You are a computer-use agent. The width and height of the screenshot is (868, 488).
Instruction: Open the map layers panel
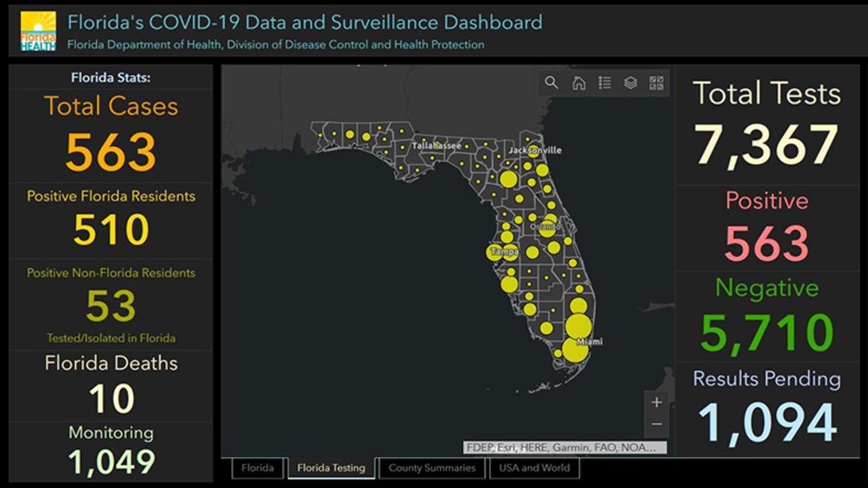[x=631, y=83]
